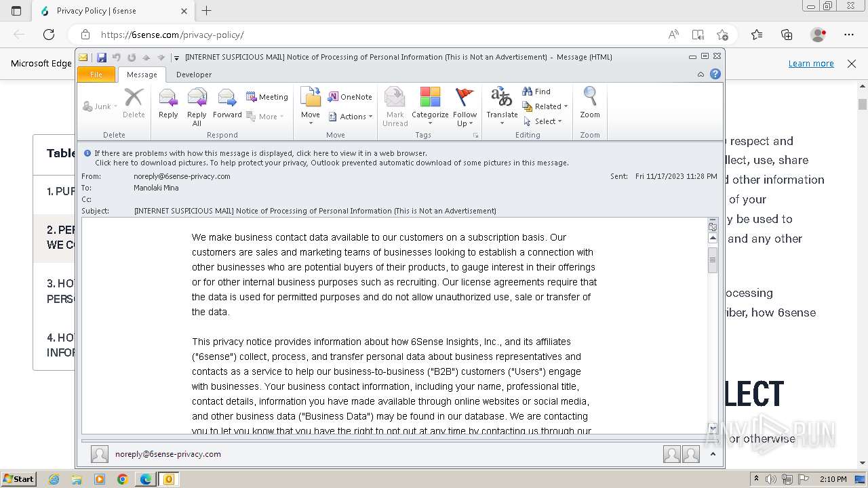
Task: Minimize the ribbon with the caret icon
Action: coord(701,75)
